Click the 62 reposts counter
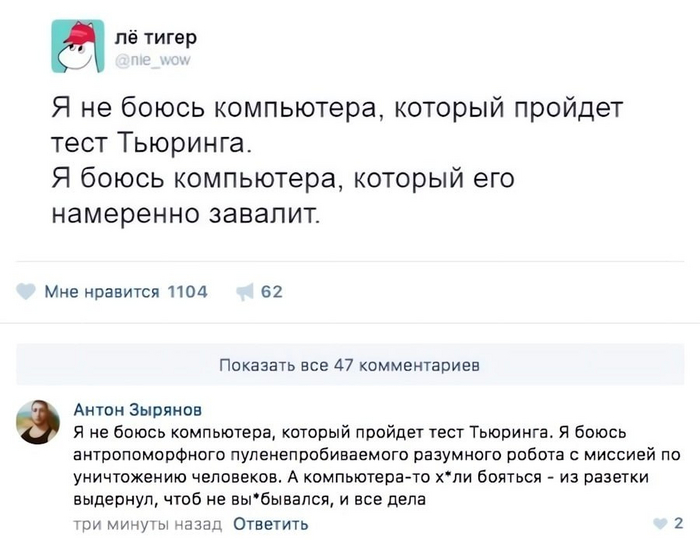The width and height of the screenshot is (700, 540). (x=272, y=291)
